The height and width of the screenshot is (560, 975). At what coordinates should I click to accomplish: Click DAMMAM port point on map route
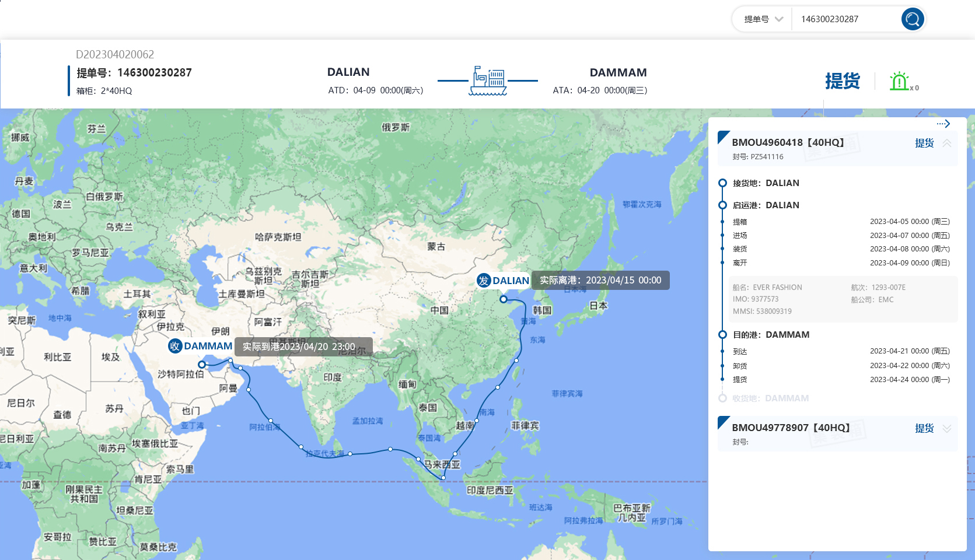[202, 365]
